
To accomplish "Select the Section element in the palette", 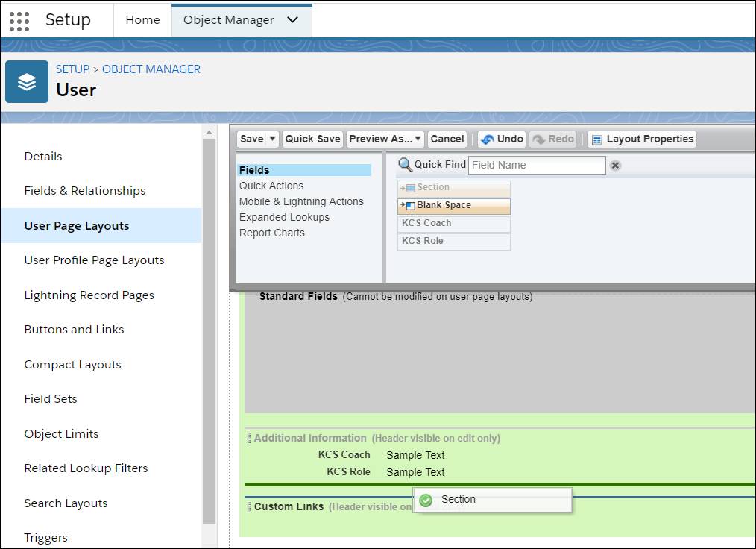I will click(453, 187).
